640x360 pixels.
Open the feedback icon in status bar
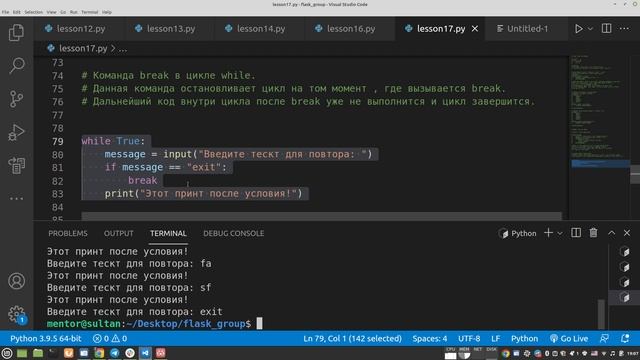coord(604,338)
